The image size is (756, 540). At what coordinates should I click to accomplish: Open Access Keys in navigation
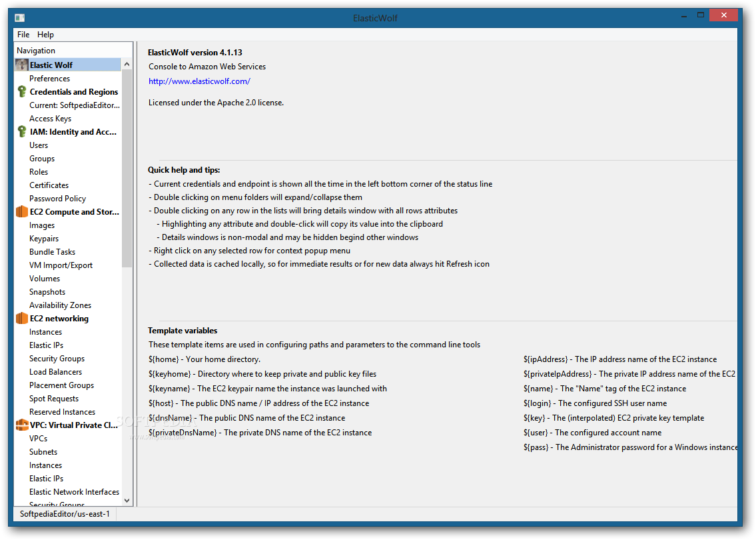coord(50,119)
